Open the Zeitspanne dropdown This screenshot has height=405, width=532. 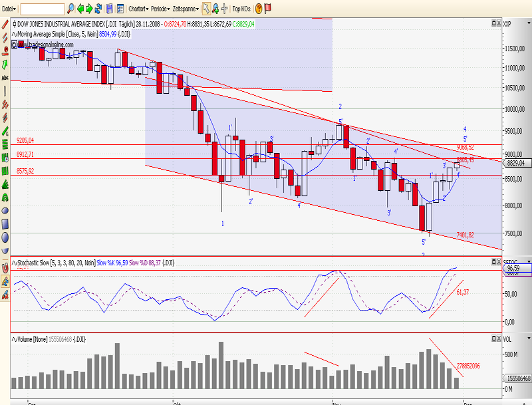point(186,9)
